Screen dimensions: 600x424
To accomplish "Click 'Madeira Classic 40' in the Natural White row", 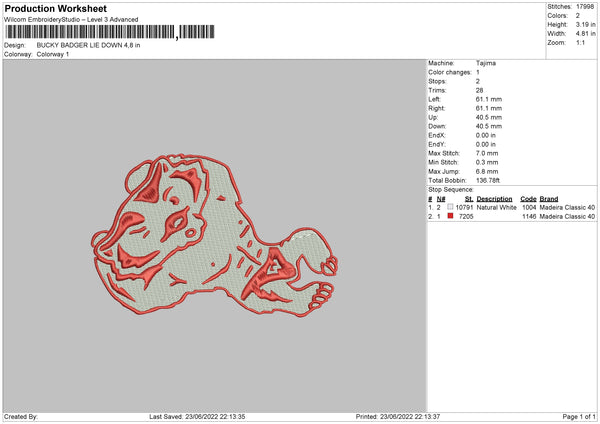I will [567, 207].
